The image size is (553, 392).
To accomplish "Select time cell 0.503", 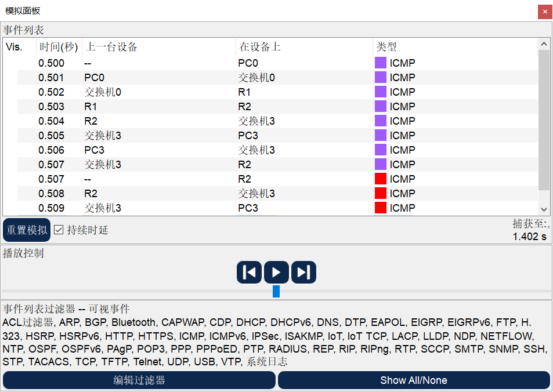I will pos(51,107).
